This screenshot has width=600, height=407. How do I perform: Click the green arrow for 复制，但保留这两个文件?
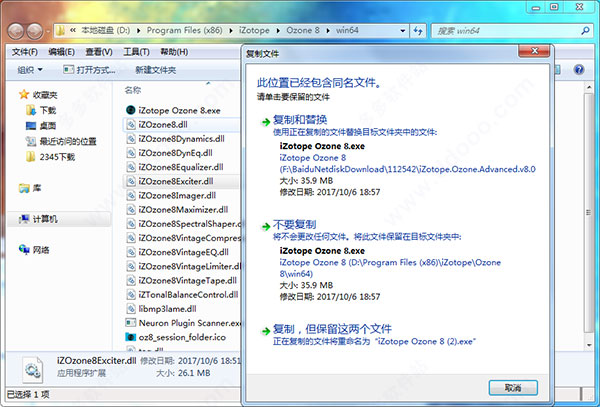tap(266, 331)
